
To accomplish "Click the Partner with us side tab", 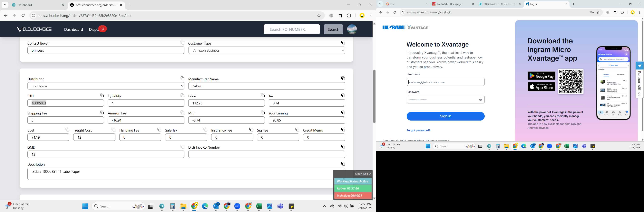I will [639, 80].
